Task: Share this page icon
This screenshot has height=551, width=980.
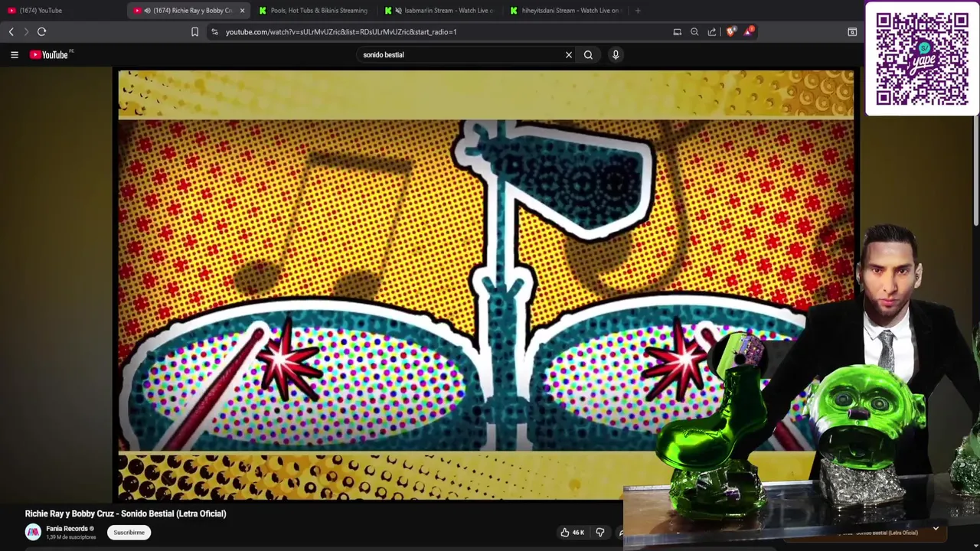Action: [712, 31]
